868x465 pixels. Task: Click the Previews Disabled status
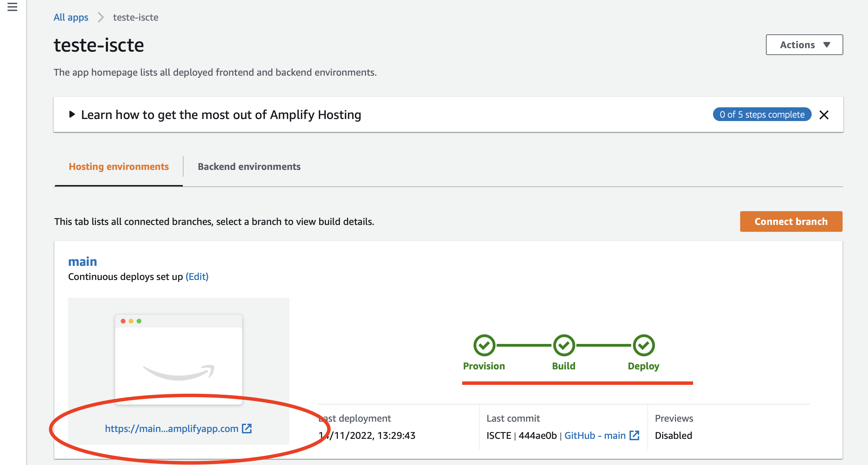674,435
